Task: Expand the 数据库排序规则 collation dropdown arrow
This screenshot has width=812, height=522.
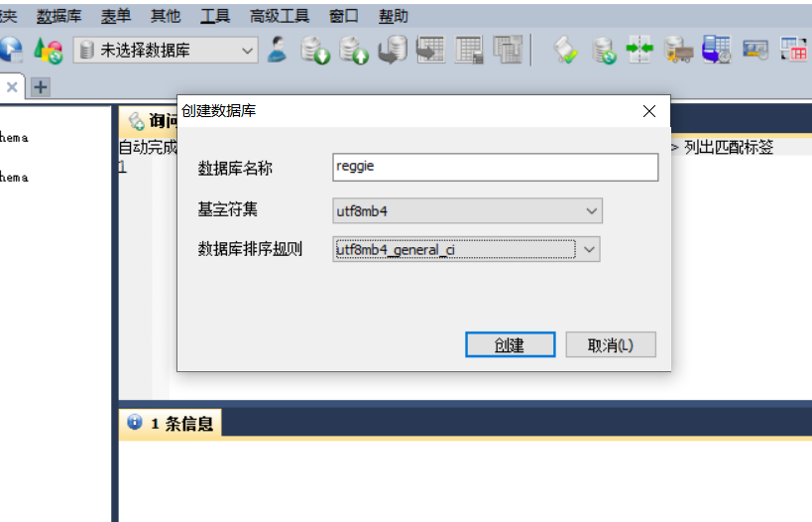Action: click(x=589, y=250)
